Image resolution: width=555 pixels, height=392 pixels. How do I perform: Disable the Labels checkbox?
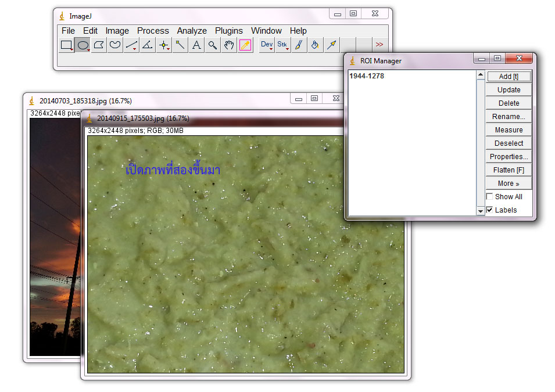click(x=489, y=210)
